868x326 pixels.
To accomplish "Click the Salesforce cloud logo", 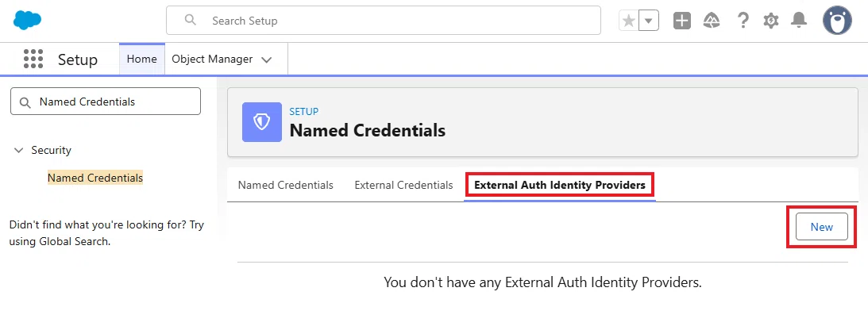I will click(28, 21).
